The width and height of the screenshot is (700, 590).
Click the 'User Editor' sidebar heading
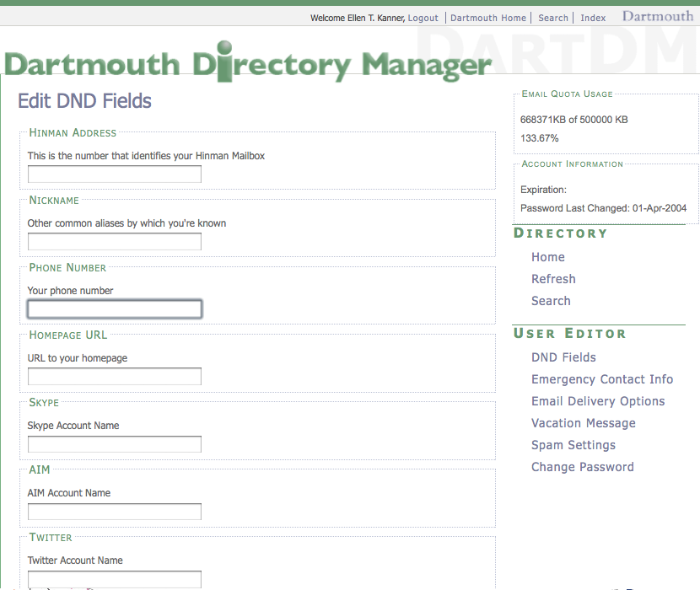(x=569, y=334)
